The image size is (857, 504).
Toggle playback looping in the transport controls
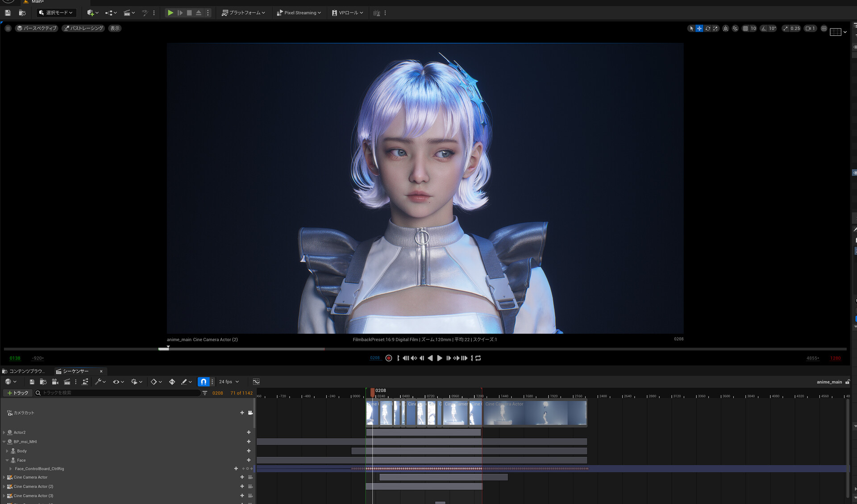478,358
